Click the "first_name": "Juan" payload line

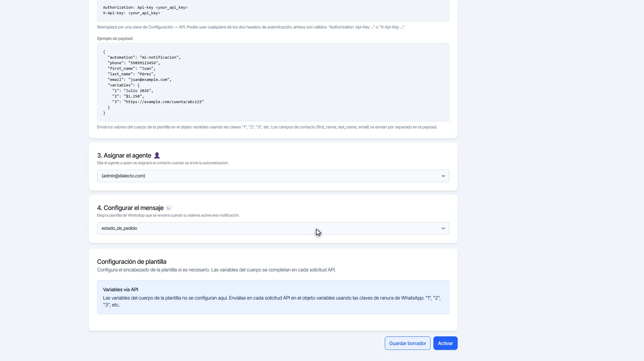131,68
